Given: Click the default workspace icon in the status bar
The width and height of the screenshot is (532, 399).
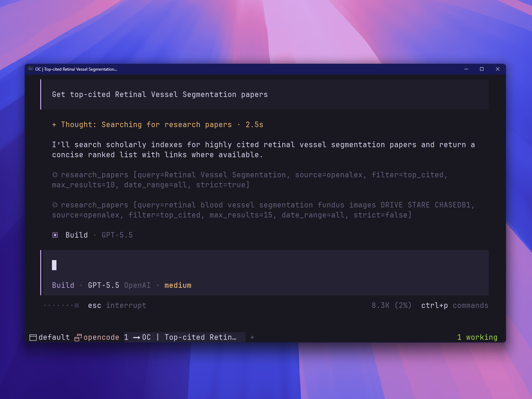Looking at the screenshot, I should (x=33, y=337).
